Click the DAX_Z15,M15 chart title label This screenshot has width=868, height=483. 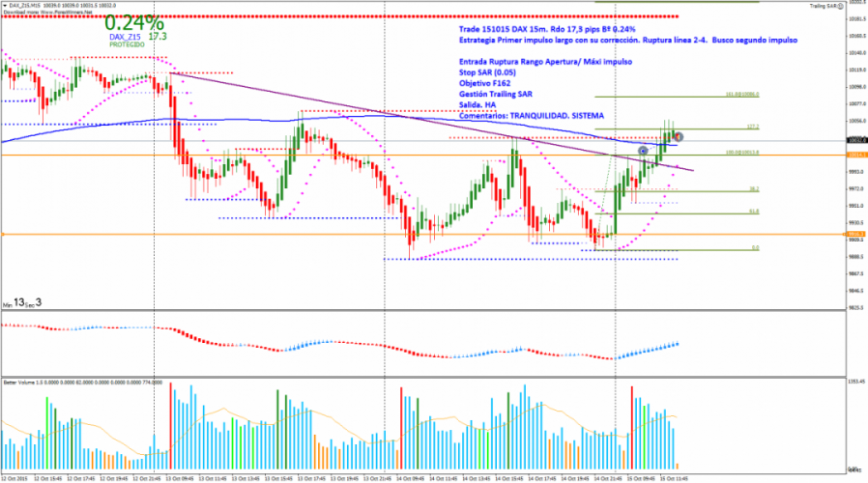(20, 5)
